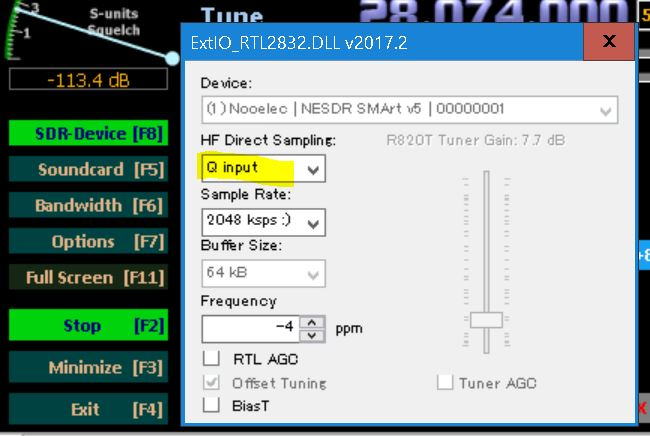
Task: Click the squelch needle knob
Action: pos(172,58)
